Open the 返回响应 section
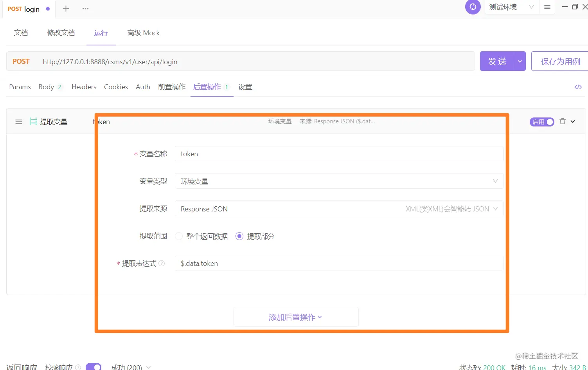Viewport: 588px width, 370px height. 22,367
